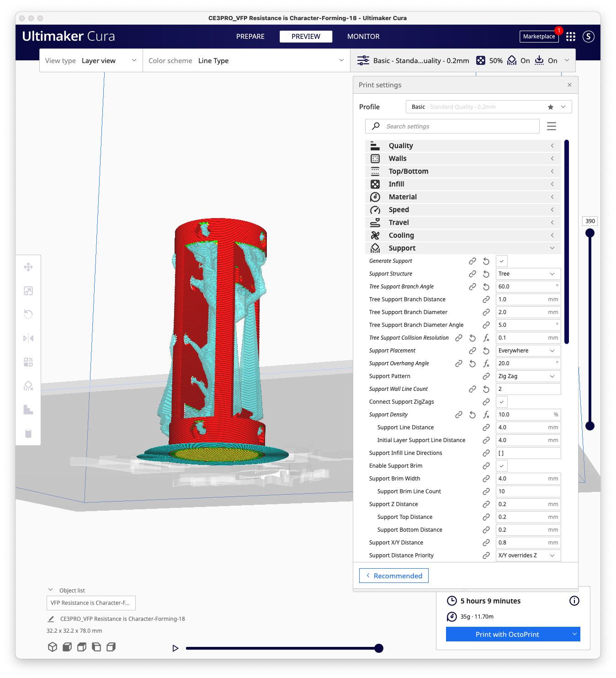The image size is (616, 678).
Task: Select the Support Blocker tool
Action: (x=28, y=386)
